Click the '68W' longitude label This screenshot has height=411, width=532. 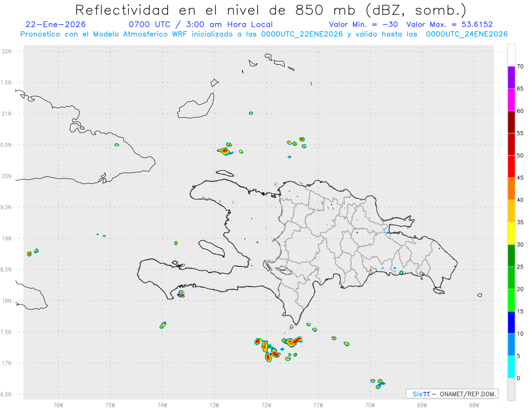(x=474, y=405)
